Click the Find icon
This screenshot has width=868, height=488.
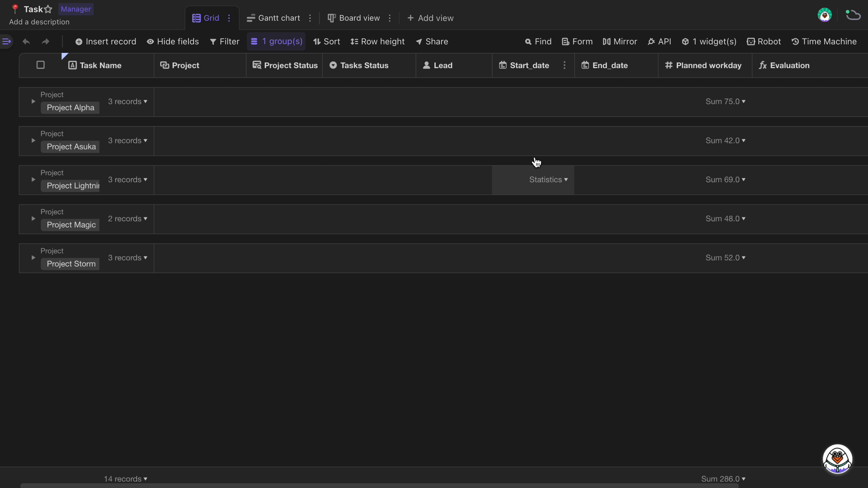(x=527, y=42)
